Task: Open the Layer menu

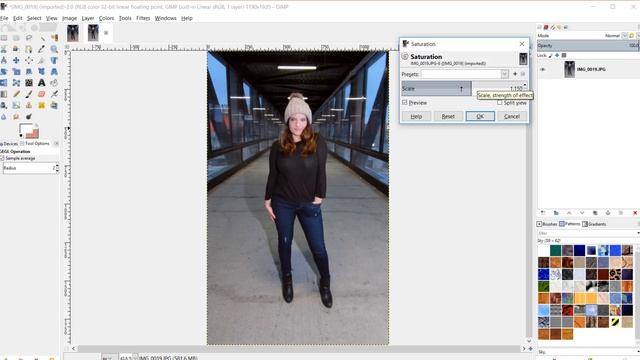Action: [x=88, y=18]
